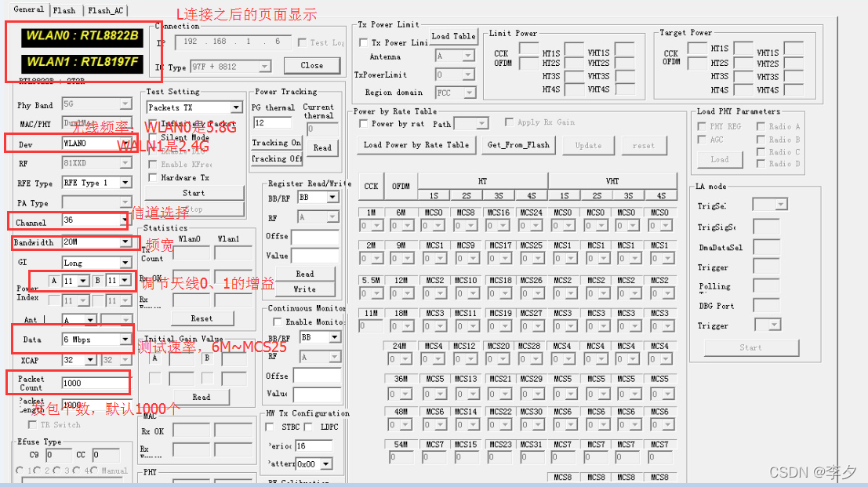This screenshot has height=487, width=868.
Task: Tick the Power by rate checkbox
Action: point(363,124)
